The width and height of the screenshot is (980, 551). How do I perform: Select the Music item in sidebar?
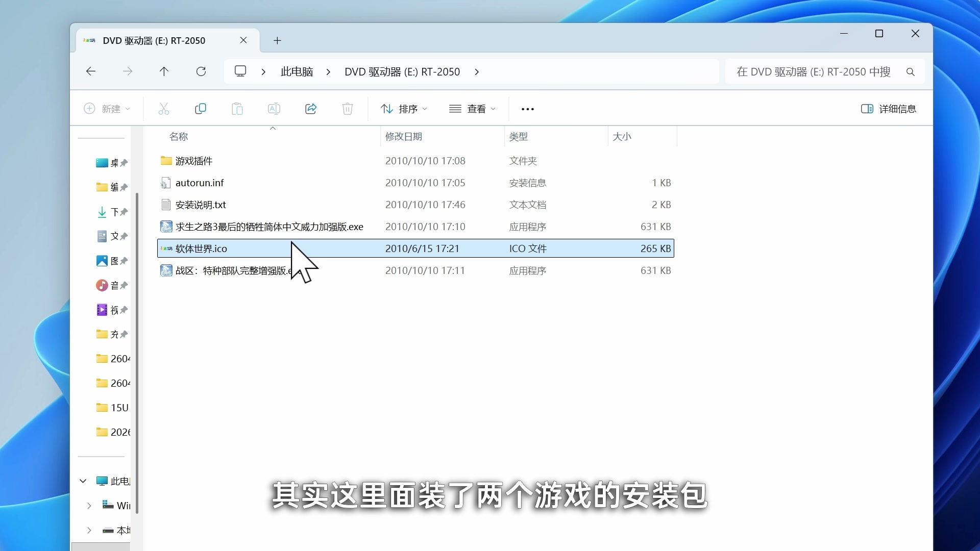coord(112,285)
